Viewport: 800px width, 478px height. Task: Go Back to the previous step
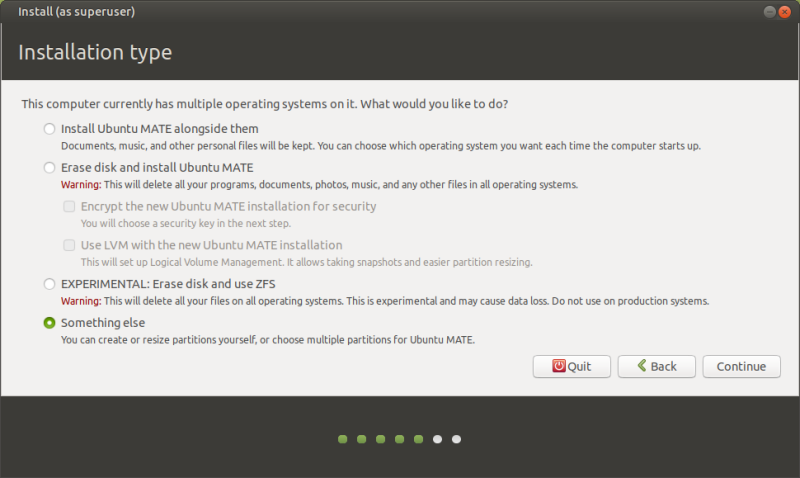[x=657, y=366]
